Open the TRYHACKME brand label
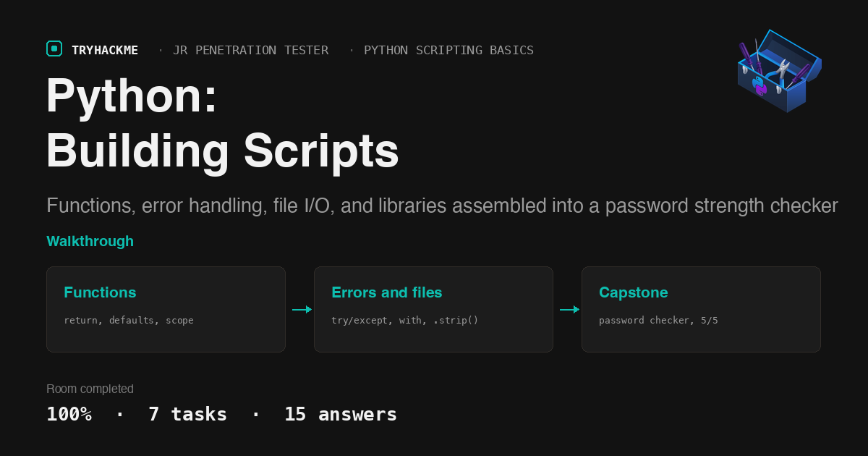The image size is (868, 456). coord(105,50)
